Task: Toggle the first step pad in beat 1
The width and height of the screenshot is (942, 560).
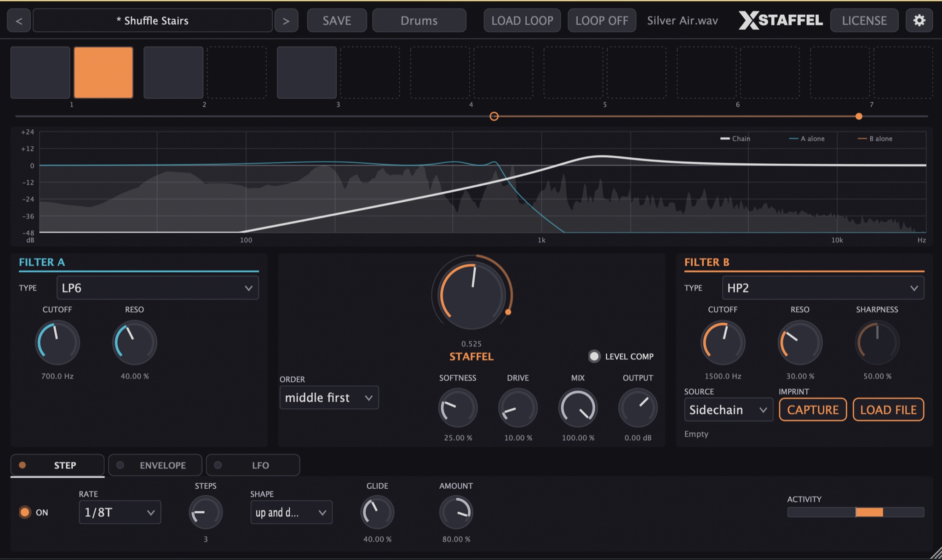Action: (x=40, y=73)
